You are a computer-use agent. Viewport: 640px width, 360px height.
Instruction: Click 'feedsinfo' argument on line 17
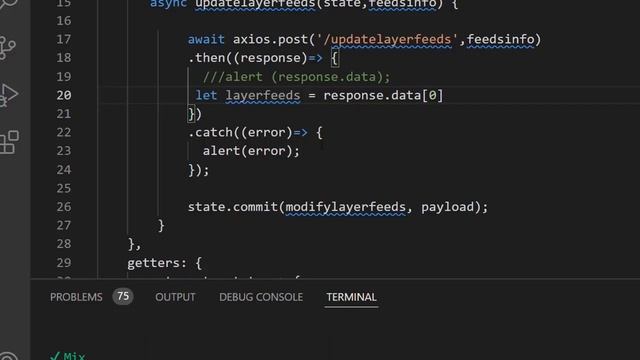500,39
